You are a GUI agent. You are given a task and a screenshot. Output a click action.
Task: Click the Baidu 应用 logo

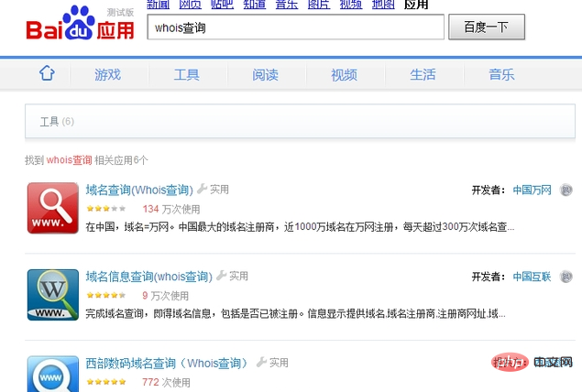point(80,23)
